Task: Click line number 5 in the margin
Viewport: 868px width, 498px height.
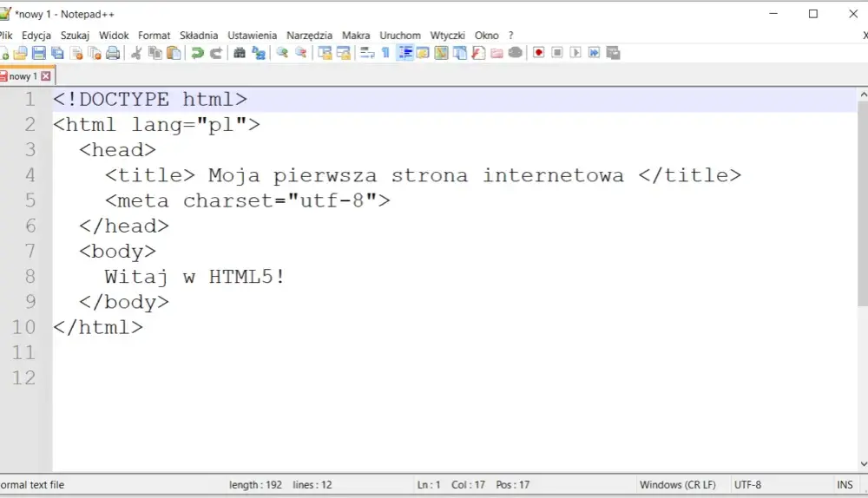Action: pos(30,200)
